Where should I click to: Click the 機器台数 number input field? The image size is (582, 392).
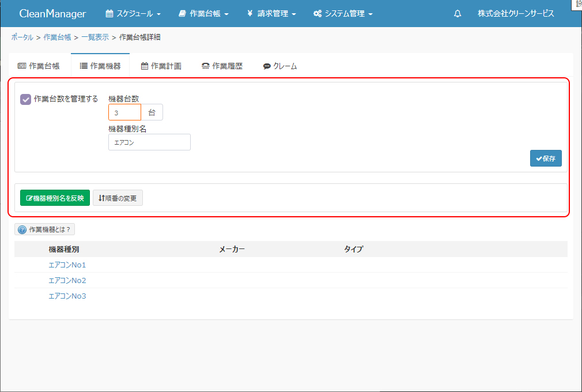(124, 112)
